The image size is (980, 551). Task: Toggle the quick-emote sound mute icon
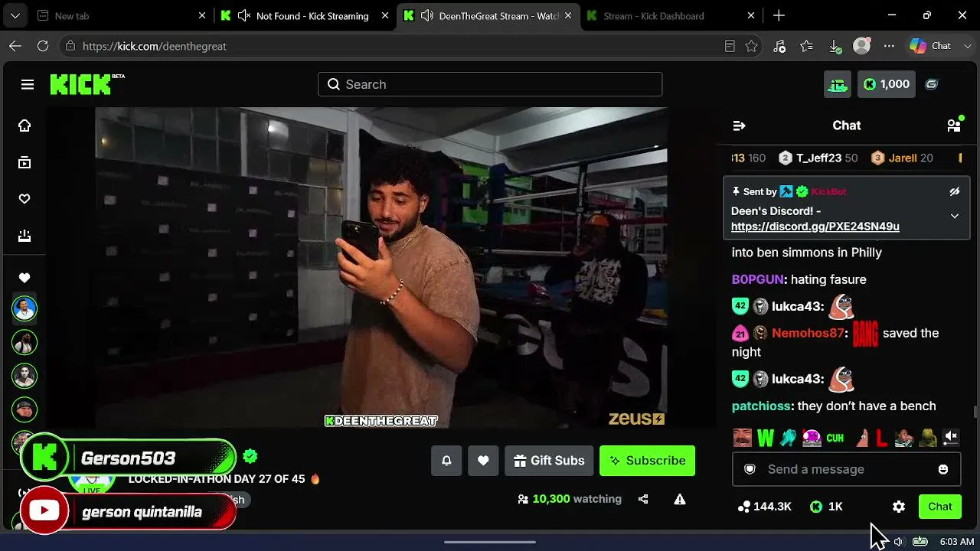pos(951,437)
